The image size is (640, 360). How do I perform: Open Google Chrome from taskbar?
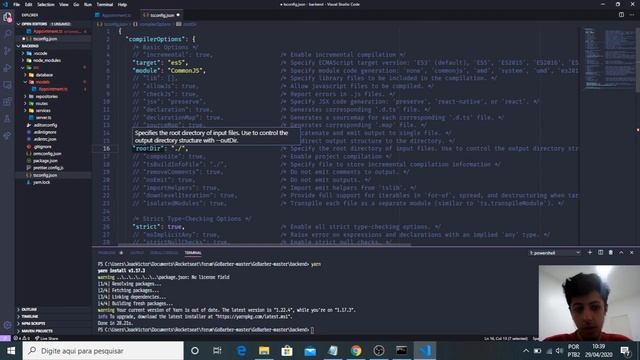click(356, 351)
